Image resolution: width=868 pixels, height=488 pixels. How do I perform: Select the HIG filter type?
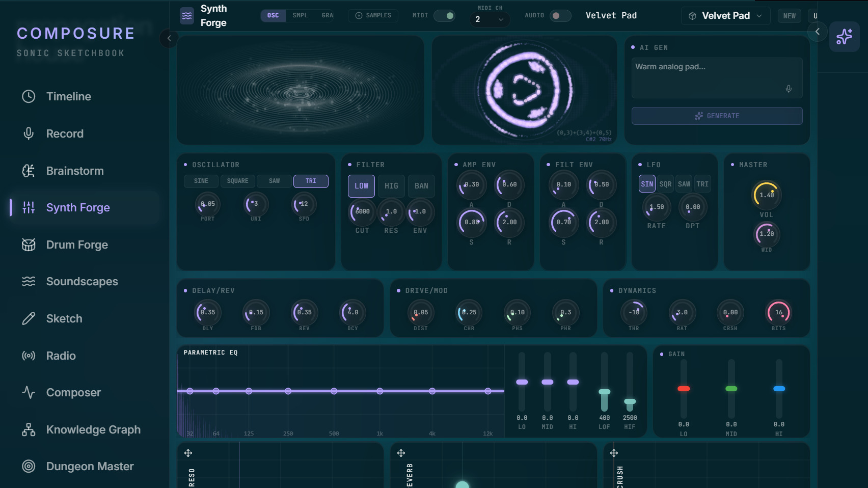[x=391, y=186]
